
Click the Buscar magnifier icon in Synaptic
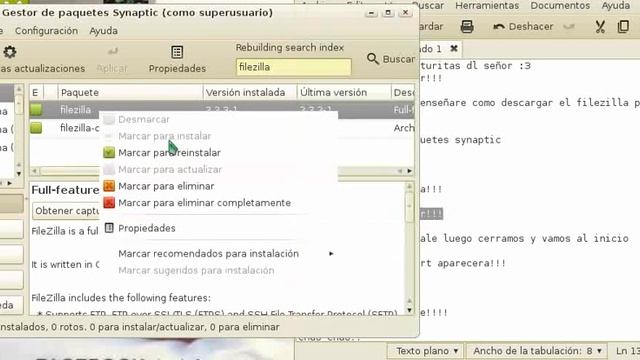pos(372,59)
